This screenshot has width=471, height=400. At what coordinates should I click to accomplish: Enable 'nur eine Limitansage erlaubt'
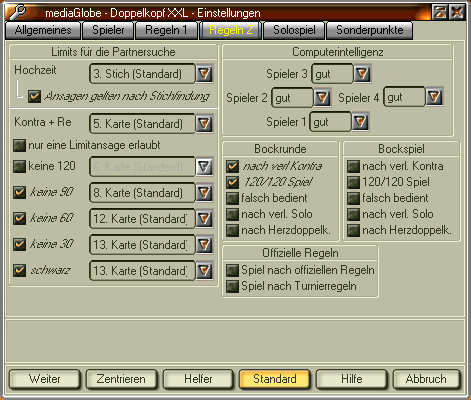19,145
